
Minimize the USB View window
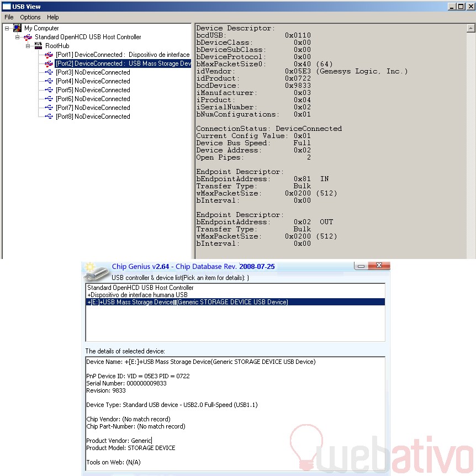tap(452, 7)
